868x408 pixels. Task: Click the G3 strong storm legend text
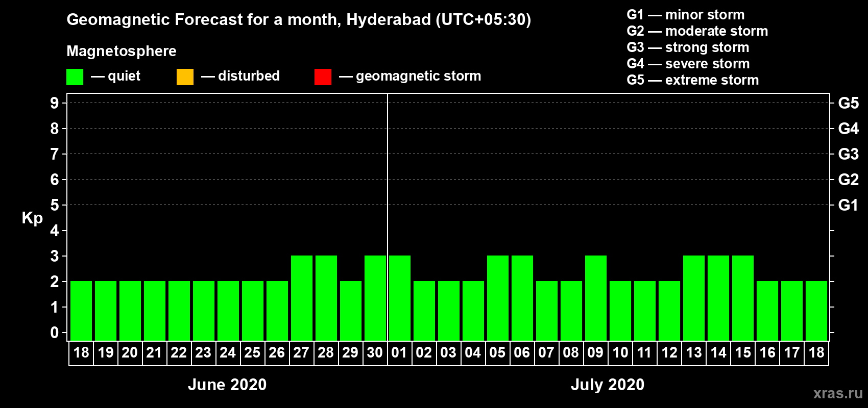[688, 47]
